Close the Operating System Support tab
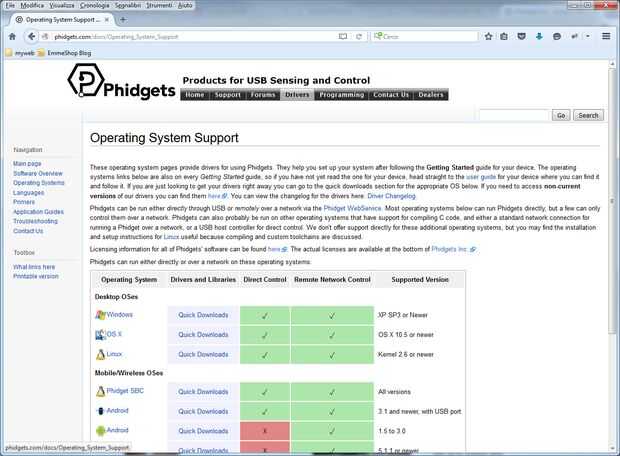 107,19
